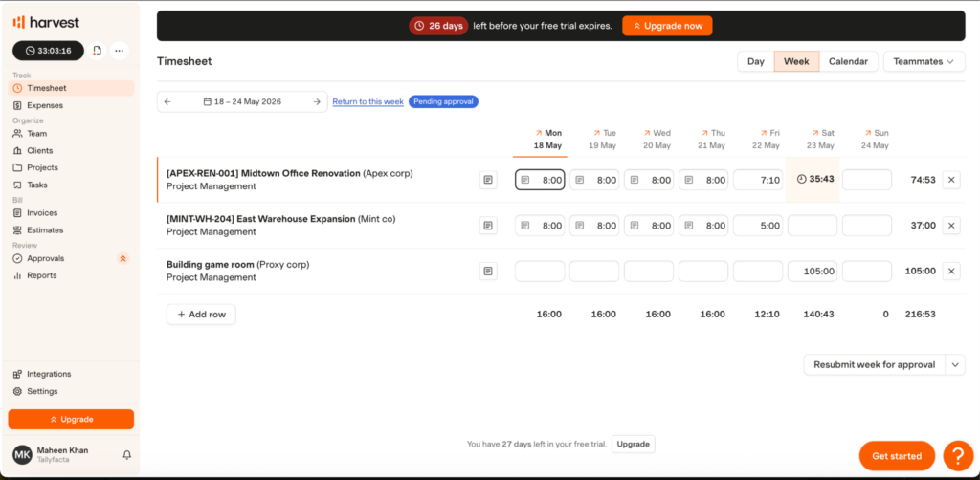Remove the Midtown Office Renovation row
Screen dimensions: 980x480
point(951,180)
